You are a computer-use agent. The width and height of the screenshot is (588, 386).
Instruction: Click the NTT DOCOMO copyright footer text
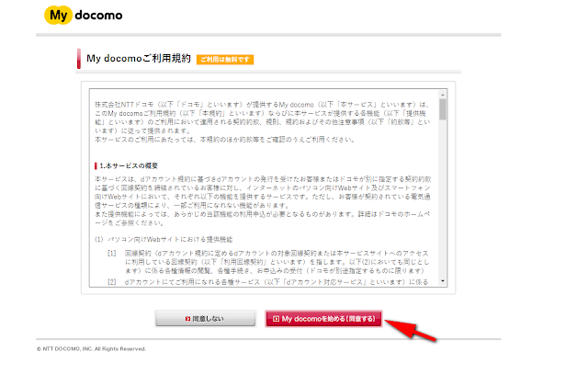91,349
